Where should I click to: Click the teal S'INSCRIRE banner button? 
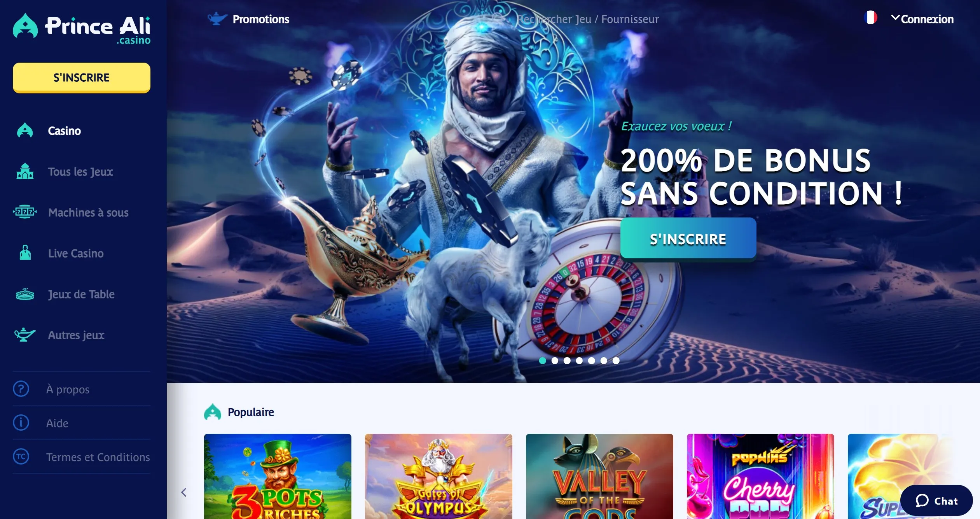(688, 238)
